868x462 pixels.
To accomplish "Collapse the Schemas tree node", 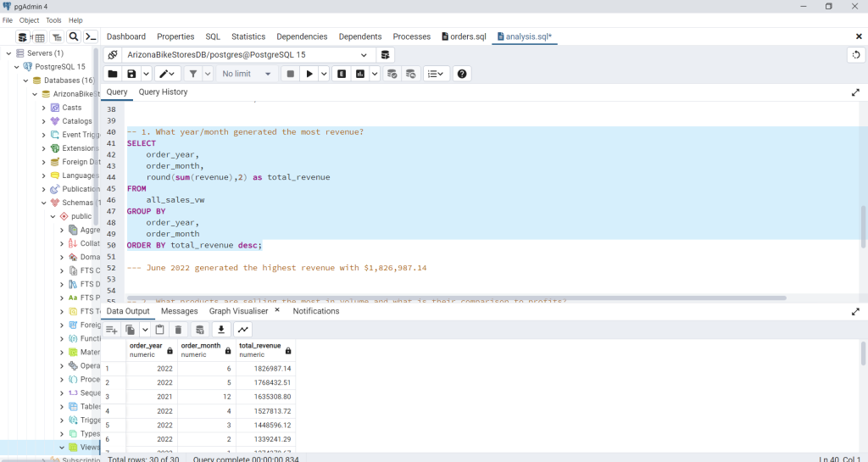I will click(44, 203).
